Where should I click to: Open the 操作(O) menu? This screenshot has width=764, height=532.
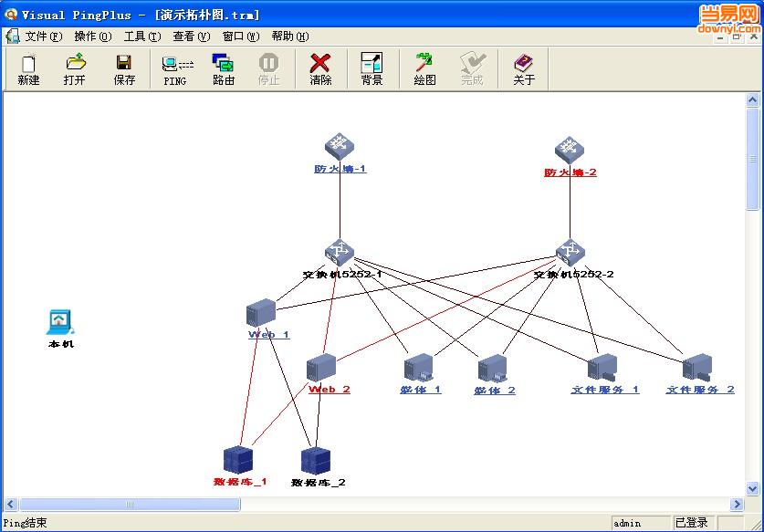[93, 37]
